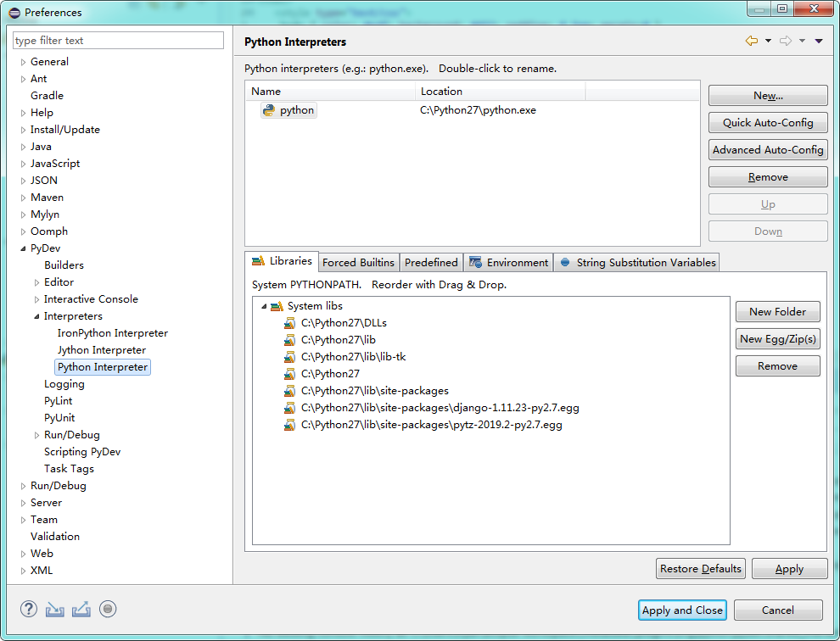Expand the Editor node under PyDev
840x641 pixels.
point(36,282)
